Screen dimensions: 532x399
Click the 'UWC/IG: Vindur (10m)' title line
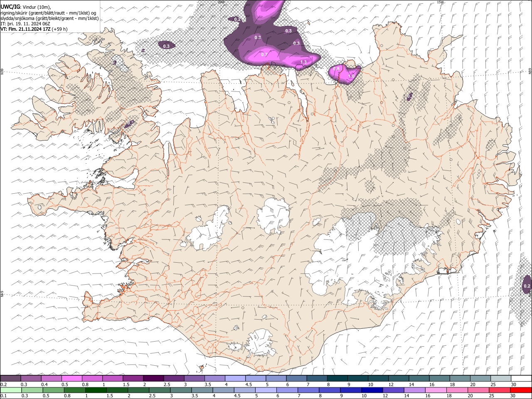26,7
